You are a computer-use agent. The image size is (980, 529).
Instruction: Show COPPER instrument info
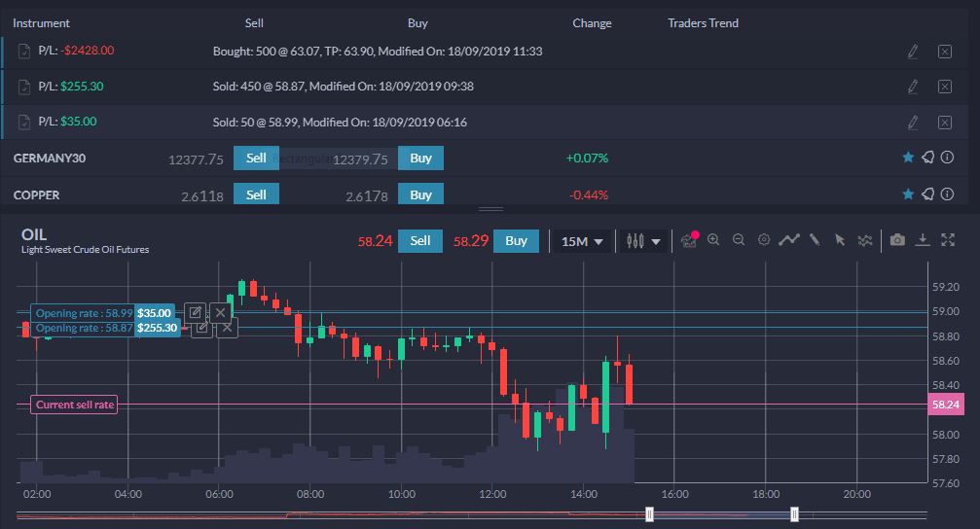coord(948,194)
